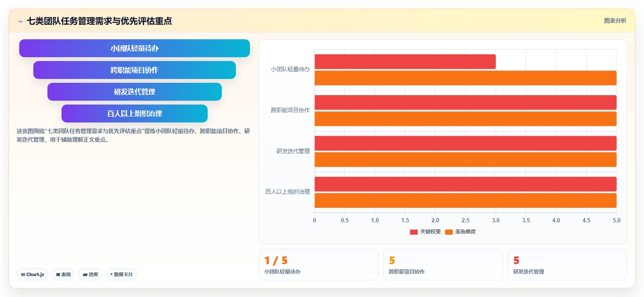Select the 小团队轻量待办 funnel block
644x297 pixels.
click(x=135, y=48)
